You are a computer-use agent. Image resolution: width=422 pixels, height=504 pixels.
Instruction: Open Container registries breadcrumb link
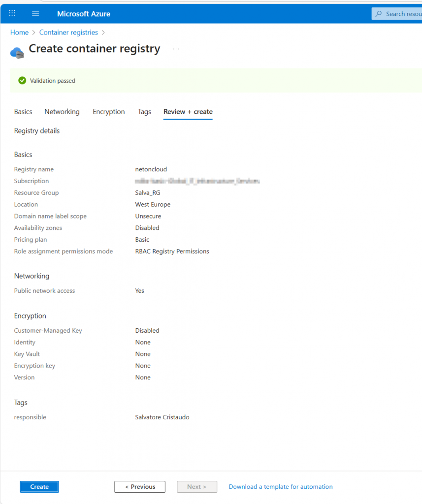click(68, 32)
